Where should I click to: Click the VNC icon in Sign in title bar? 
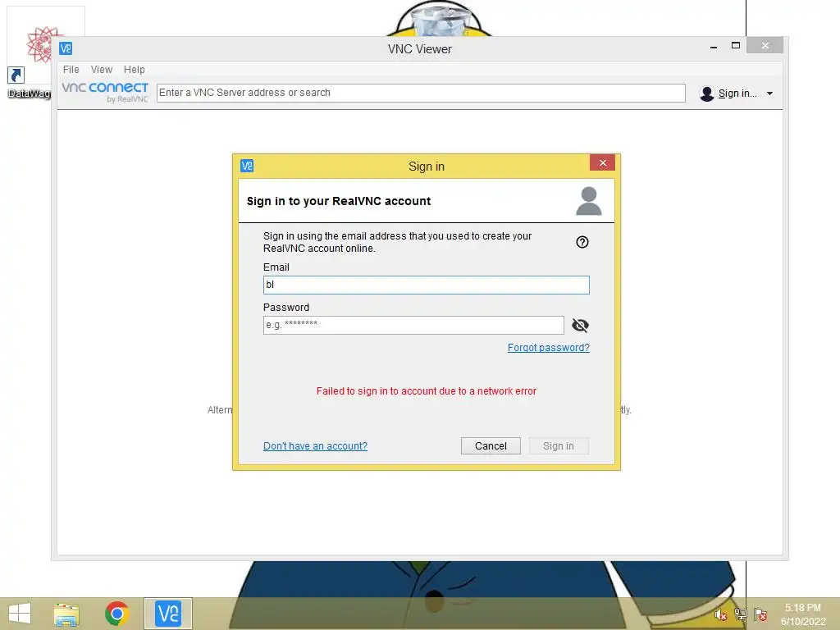tap(247, 166)
